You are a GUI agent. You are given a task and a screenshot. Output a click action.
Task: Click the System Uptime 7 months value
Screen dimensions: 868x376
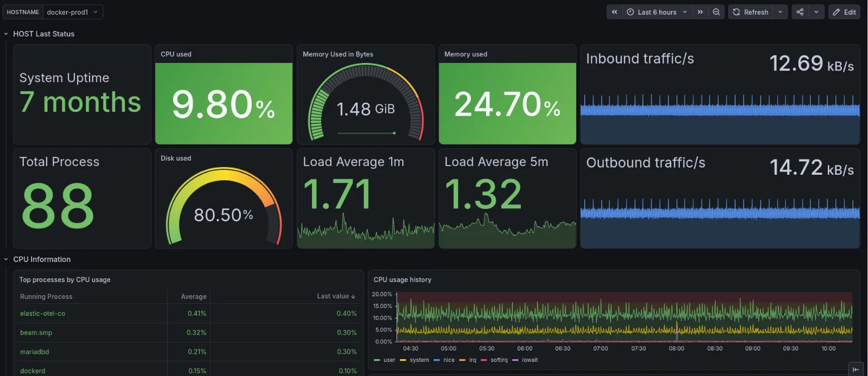pos(80,102)
